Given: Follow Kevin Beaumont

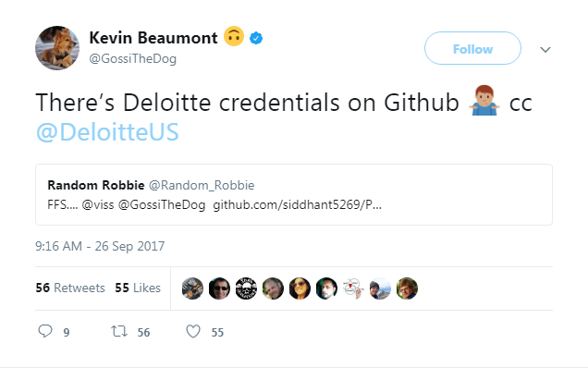Looking at the screenshot, I should 472,48.
